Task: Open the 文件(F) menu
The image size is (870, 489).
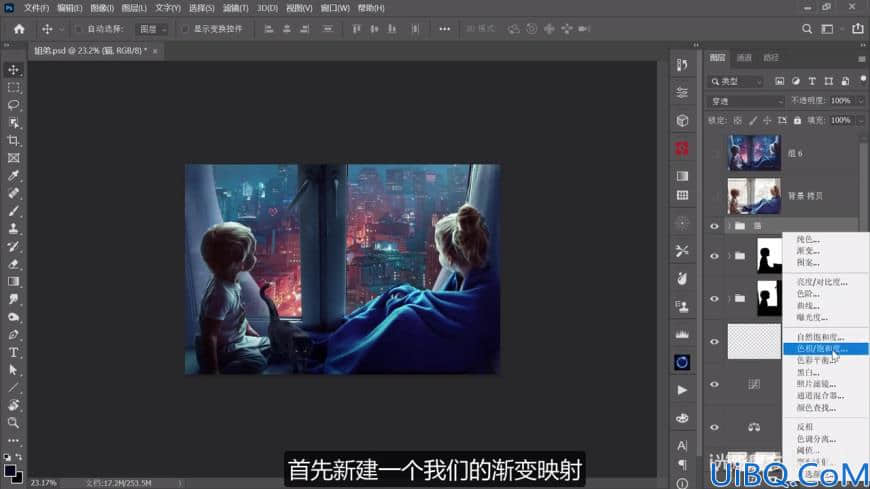Action: [x=36, y=8]
